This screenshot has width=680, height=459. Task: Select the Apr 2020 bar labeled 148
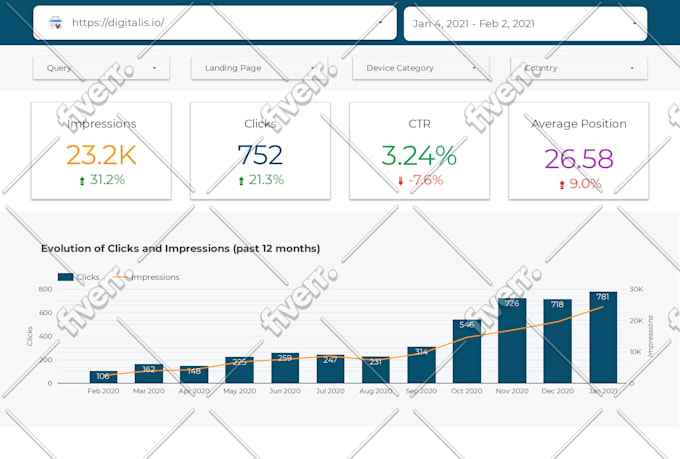pos(194,374)
